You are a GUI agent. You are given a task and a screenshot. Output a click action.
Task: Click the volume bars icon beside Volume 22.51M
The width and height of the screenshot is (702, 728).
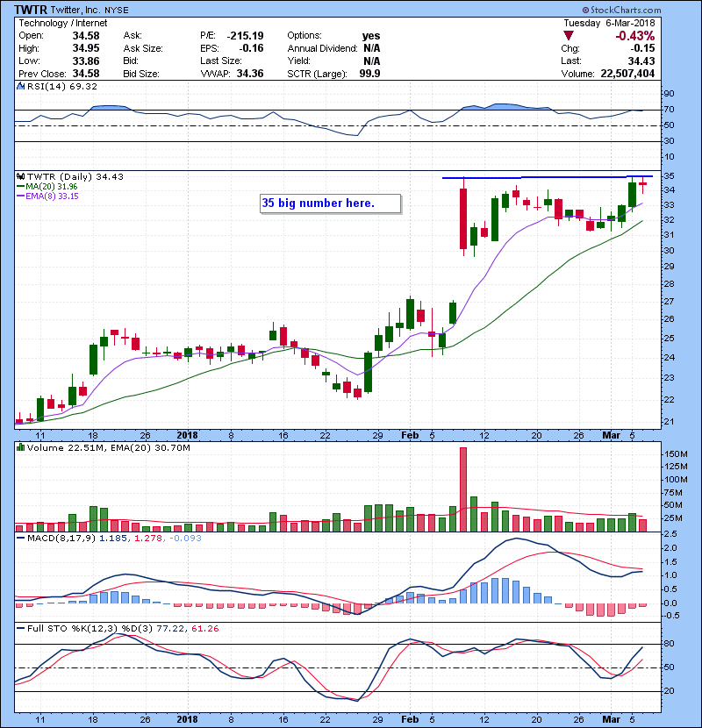20,447
